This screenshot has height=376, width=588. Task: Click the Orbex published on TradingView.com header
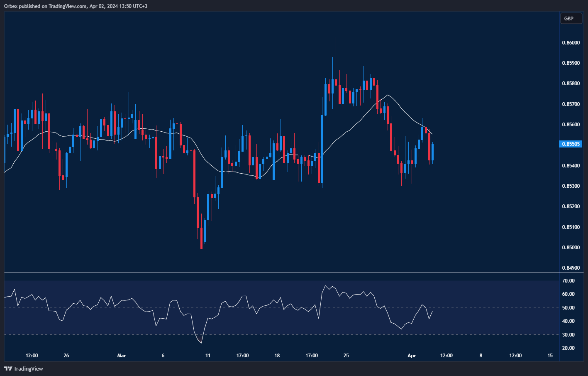76,6
